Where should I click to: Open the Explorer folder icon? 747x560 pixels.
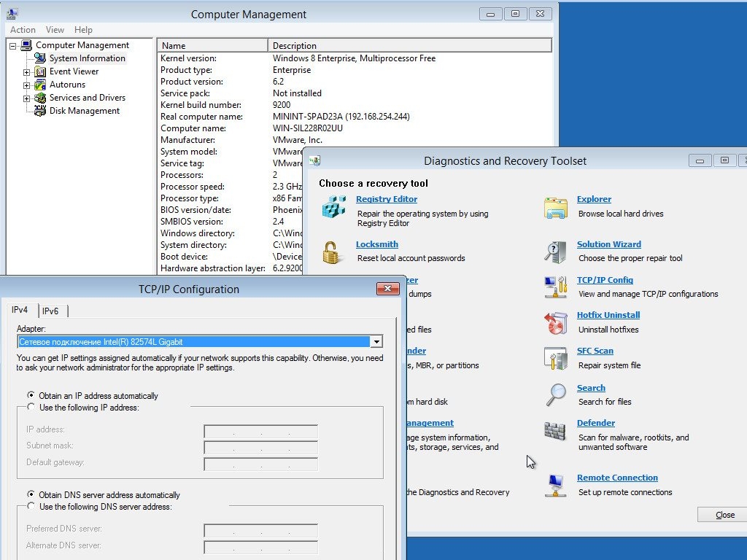(x=556, y=208)
